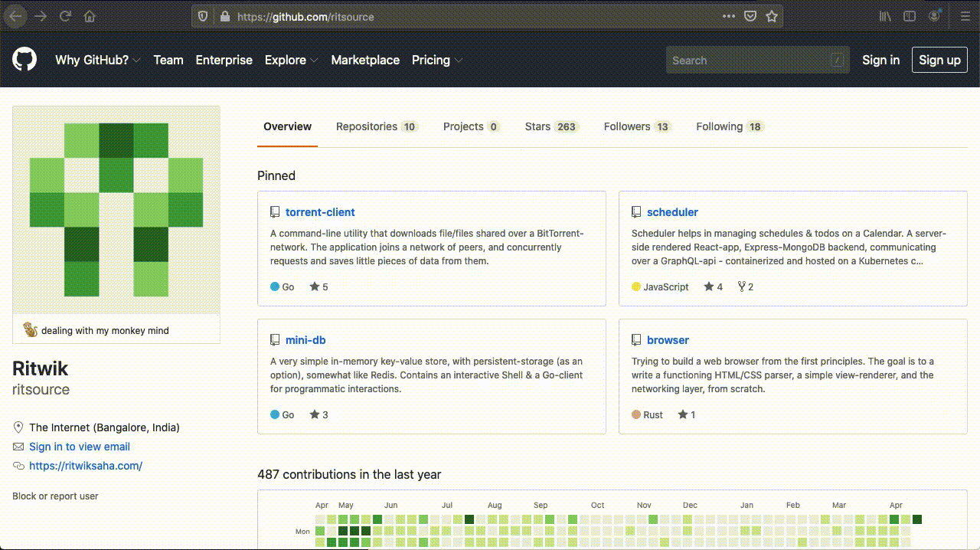
Task: Click the repo icon beside torrent-client
Action: pos(275,212)
